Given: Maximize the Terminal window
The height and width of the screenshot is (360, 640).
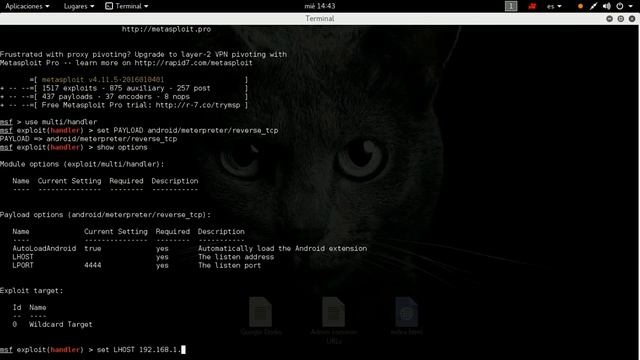Looking at the screenshot, I should click(x=620, y=19).
